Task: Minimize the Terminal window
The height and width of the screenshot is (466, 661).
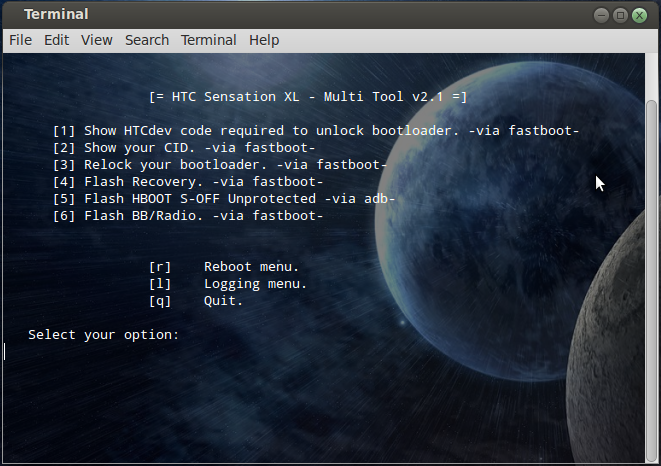Action: coord(601,16)
